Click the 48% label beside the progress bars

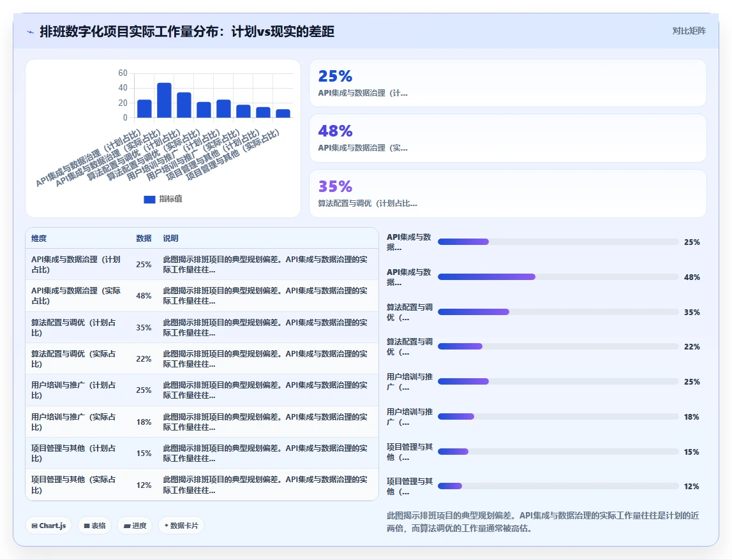(692, 277)
